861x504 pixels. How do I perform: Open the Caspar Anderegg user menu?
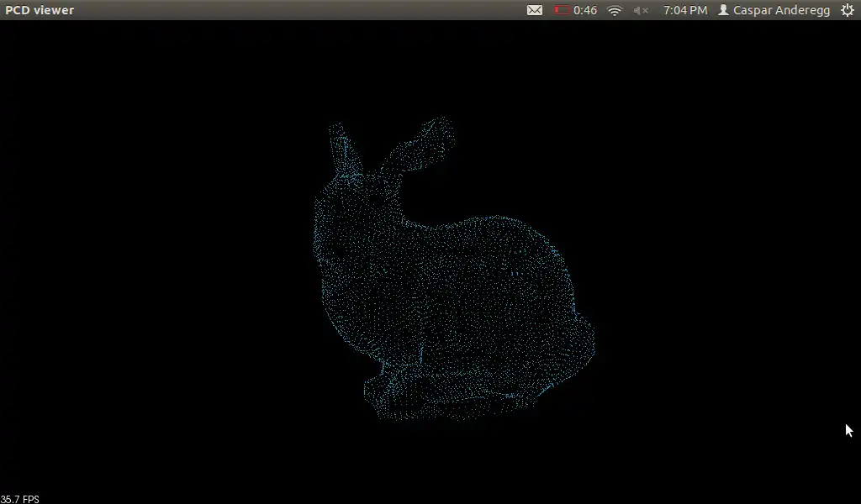point(774,10)
